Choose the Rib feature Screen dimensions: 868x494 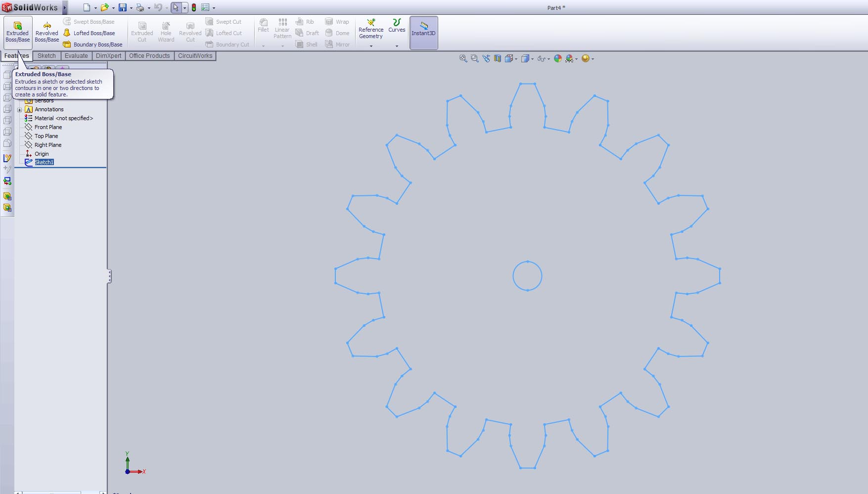tap(305, 22)
